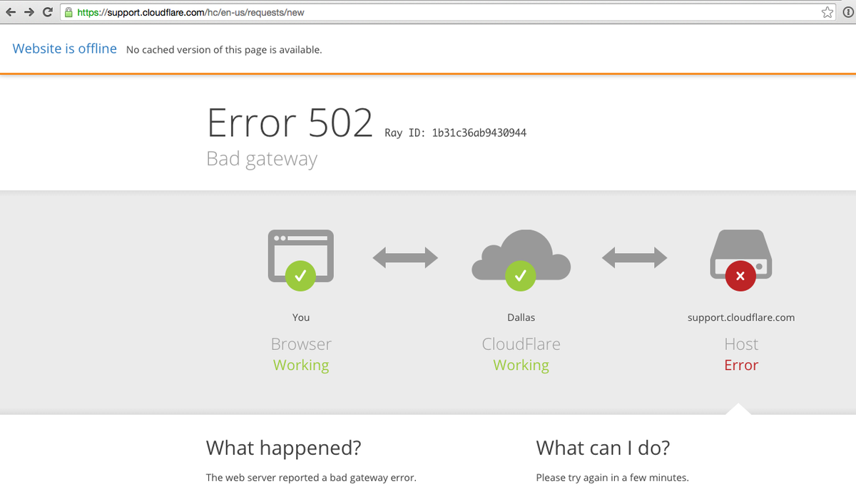The width and height of the screenshot is (856, 504).
Task: Go forward with the browser forward arrow
Action: click(x=29, y=12)
